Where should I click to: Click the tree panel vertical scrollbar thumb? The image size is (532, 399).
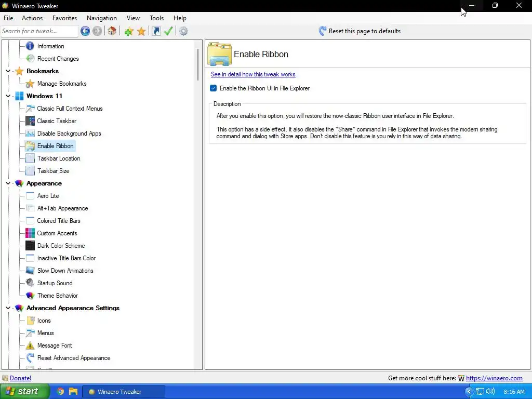click(x=198, y=64)
